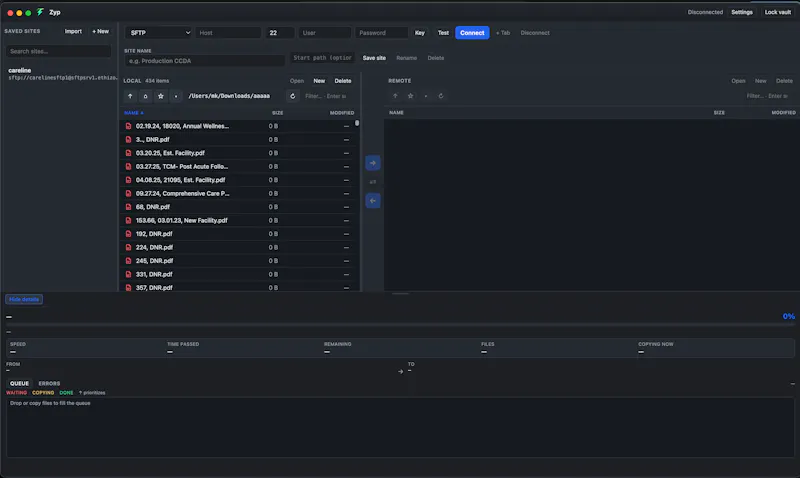Click Delete next to Rename

pos(436,58)
